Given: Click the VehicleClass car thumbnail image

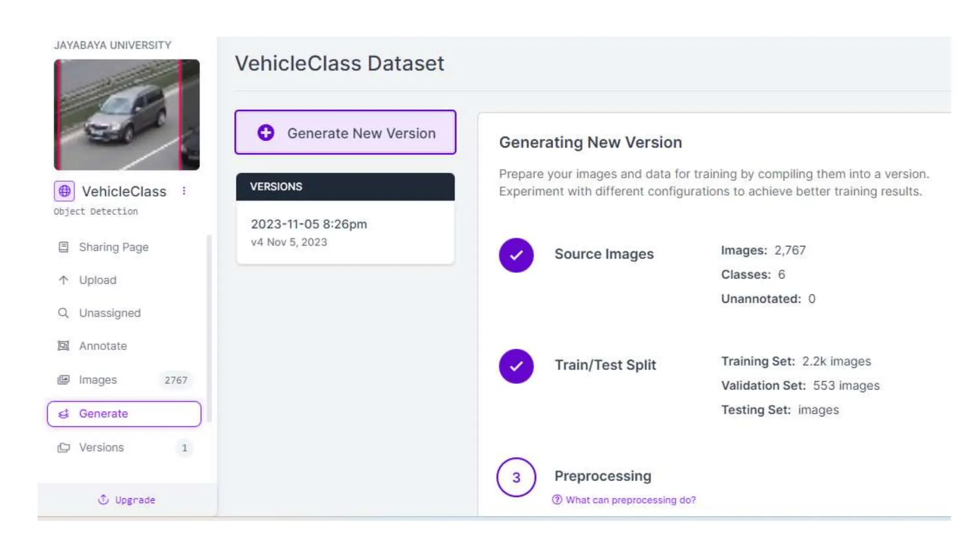Looking at the screenshot, I should [127, 115].
